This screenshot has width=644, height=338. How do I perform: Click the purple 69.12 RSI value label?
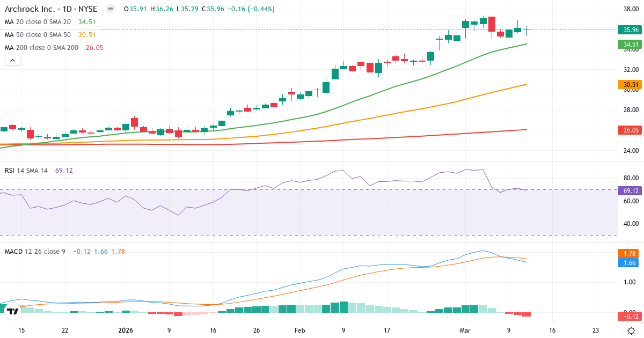[629, 190]
